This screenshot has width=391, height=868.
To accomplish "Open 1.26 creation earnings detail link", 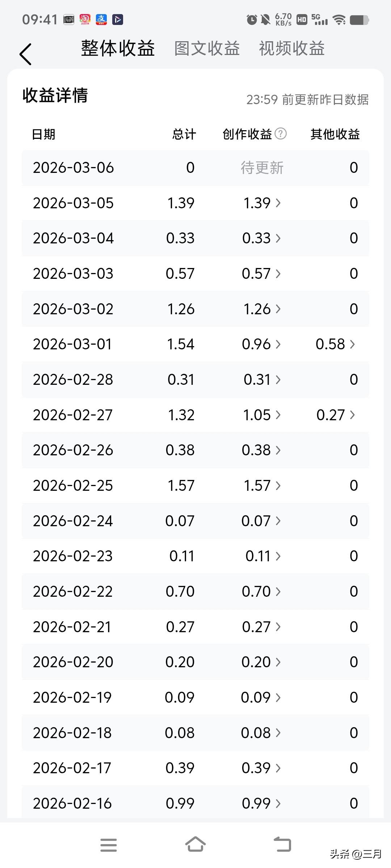I will click(x=262, y=309).
